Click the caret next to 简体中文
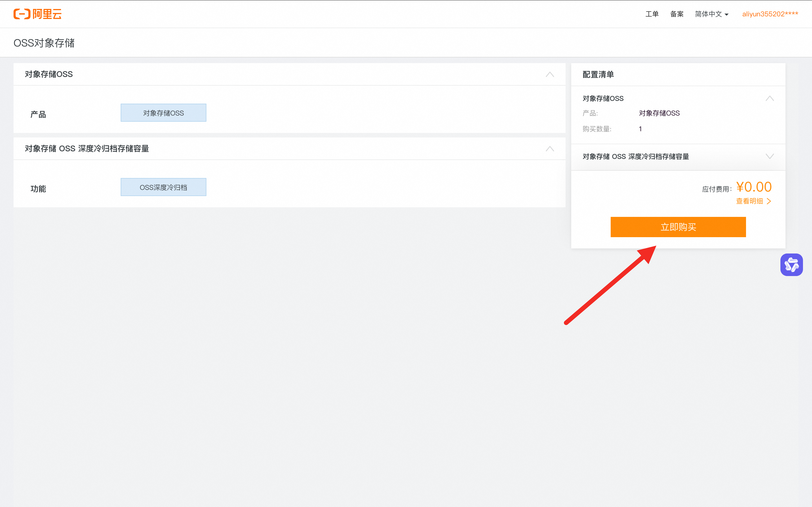 [x=727, y=15]
